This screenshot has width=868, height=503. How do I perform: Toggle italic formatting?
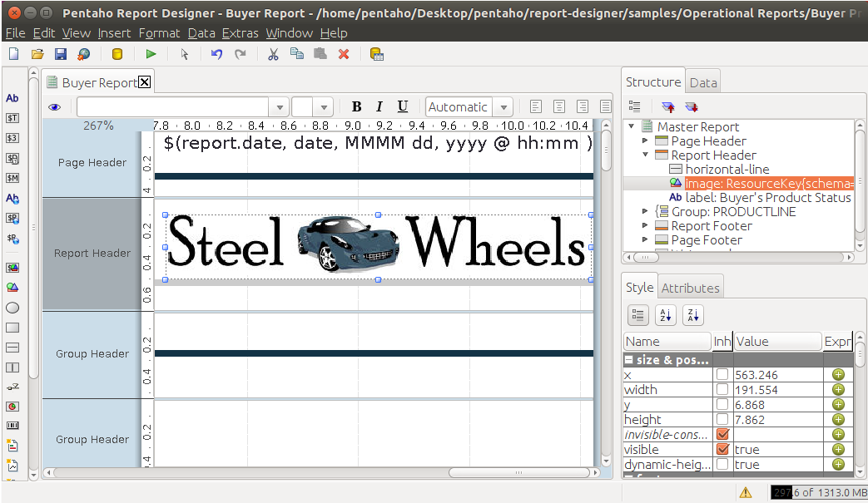point(379,106)
